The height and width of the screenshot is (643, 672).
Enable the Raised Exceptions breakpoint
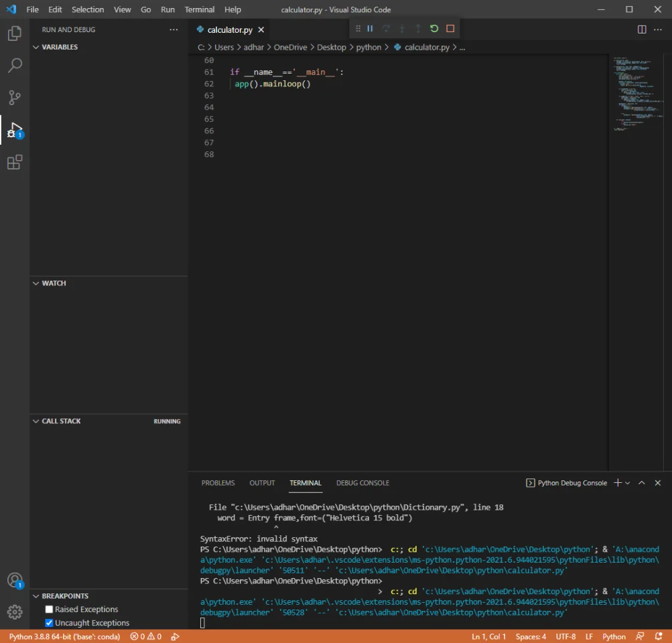pyautogui.click(x=50, y=609)
